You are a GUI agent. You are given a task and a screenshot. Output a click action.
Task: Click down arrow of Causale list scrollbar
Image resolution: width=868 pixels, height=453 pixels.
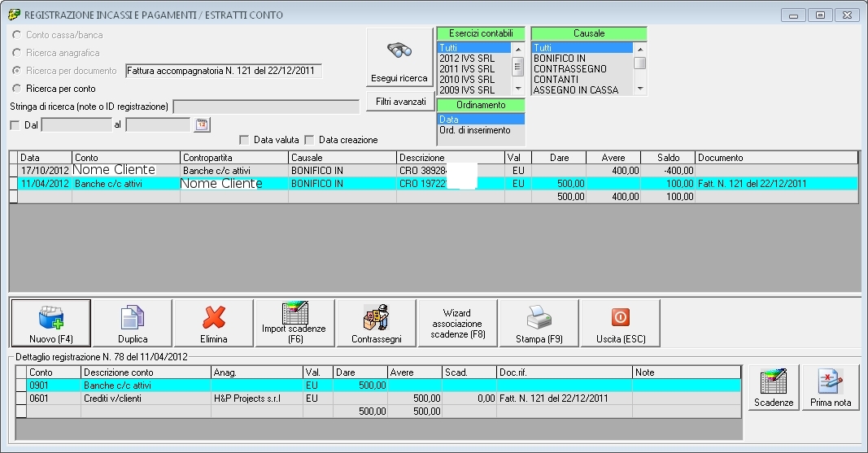point(640,89)
